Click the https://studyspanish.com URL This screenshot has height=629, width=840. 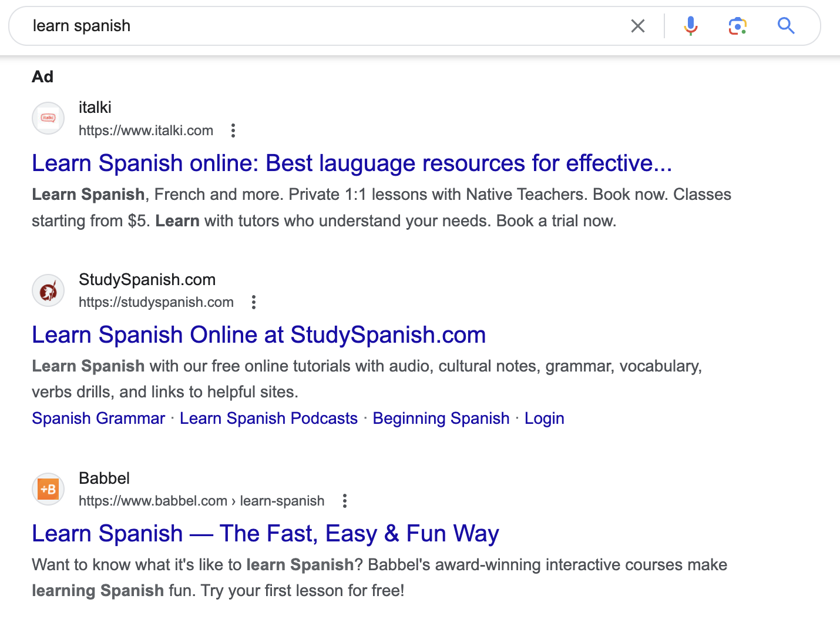coord(156,302)
